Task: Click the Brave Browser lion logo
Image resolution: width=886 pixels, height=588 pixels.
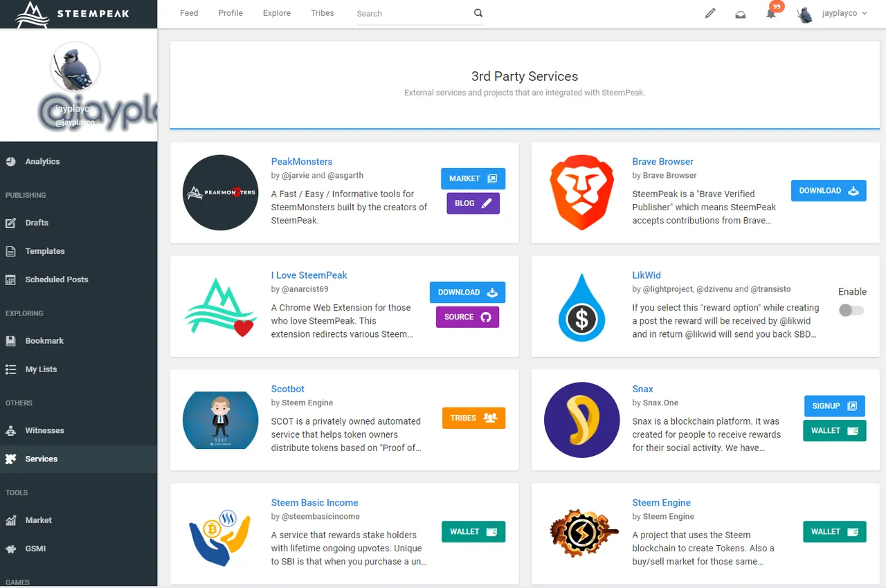Action: pos(581,192)
